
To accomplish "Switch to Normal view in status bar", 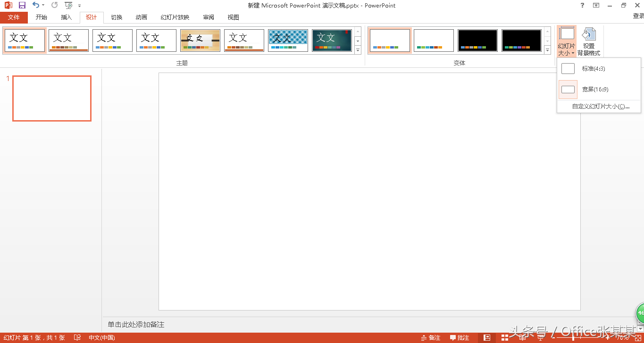I will pyautogui.click(x=487, y=337).
